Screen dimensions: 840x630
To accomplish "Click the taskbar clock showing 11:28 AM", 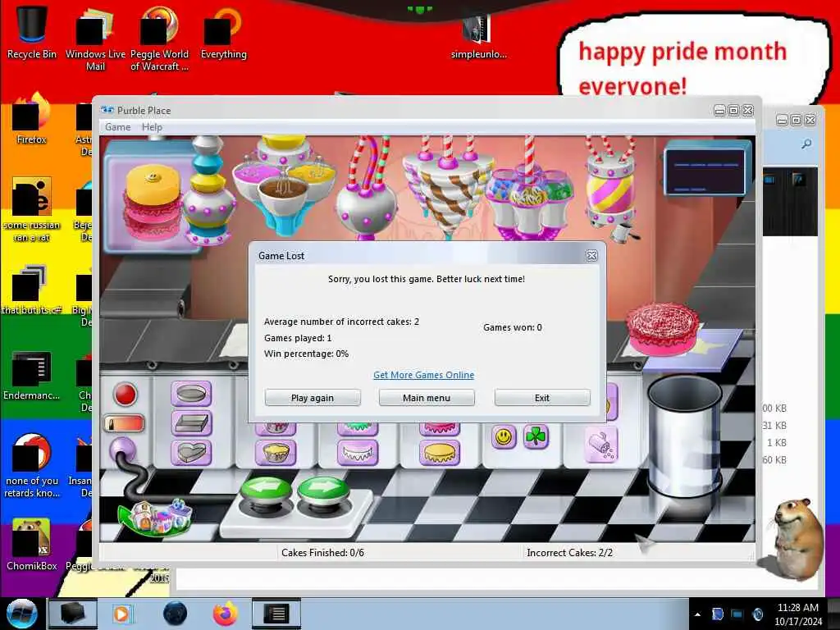I will 797,614.
